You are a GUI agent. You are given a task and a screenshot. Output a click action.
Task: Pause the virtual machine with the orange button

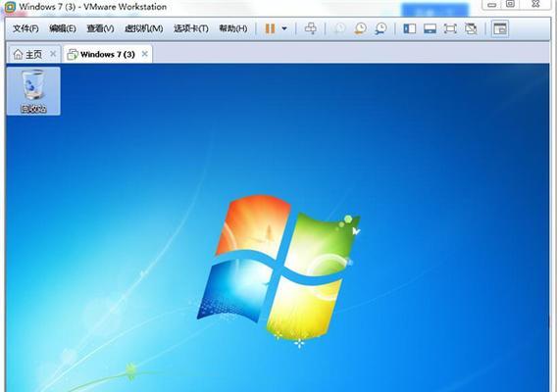tap(270, 28)
